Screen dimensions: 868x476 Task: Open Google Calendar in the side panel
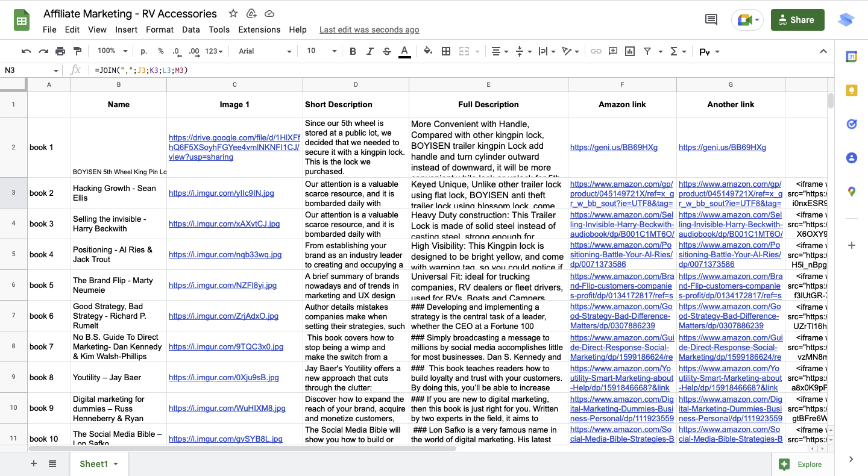pos(851,57)
